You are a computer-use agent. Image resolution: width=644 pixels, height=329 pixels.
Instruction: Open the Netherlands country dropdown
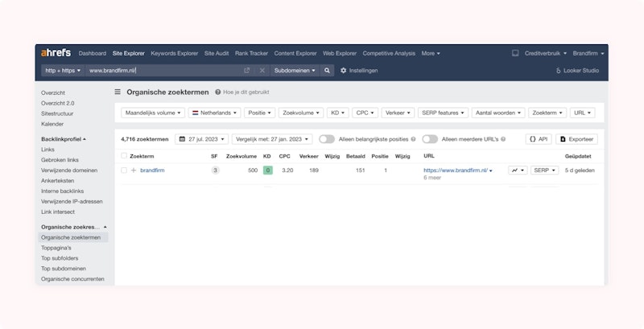[214, 113]
